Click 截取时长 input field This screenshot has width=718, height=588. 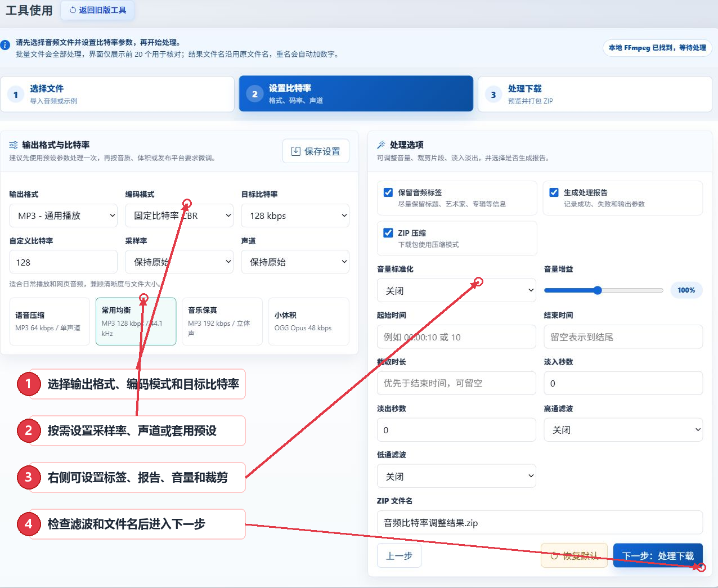[456, 383]
